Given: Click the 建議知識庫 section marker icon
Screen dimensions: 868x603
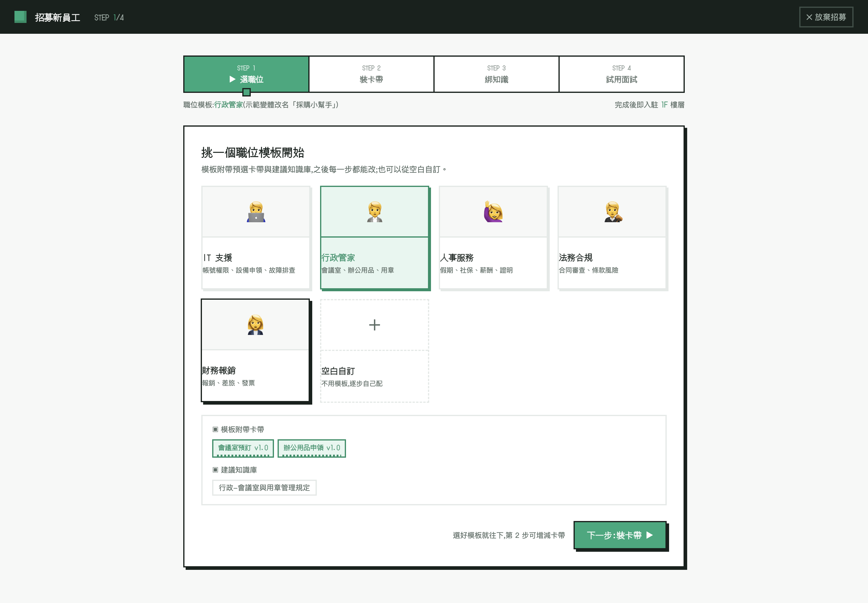Looking at the screenshot, I should pos(215,470).
